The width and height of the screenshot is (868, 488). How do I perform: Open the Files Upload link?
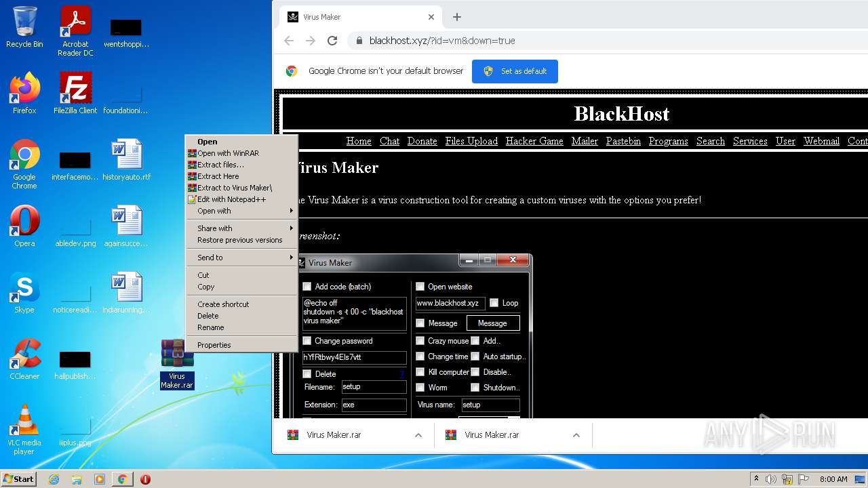tap(471, 141)
